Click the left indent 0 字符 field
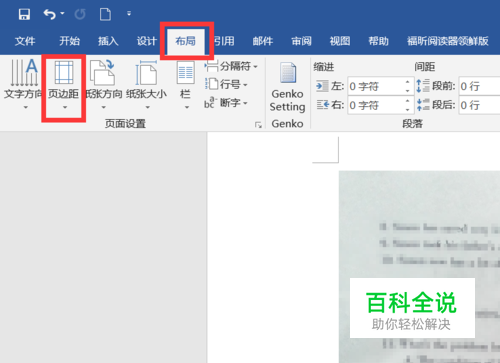The image size is (500, 363). point(376,86)
